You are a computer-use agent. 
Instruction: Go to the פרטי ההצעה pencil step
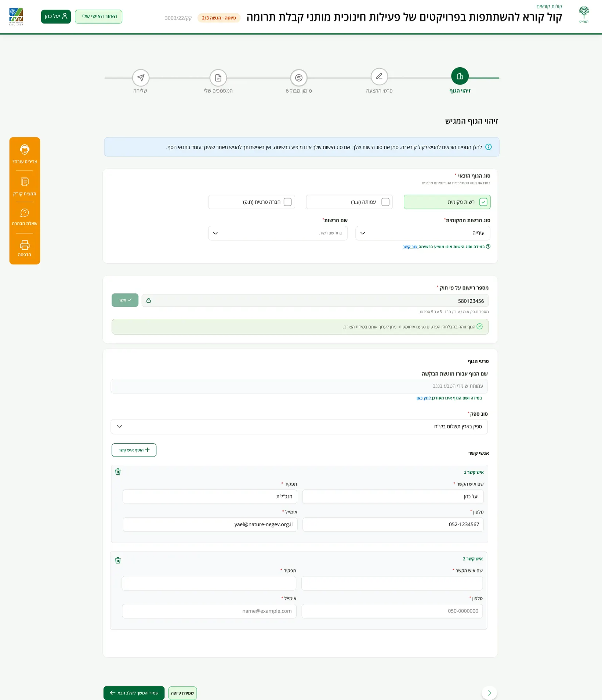coord(379,77)
